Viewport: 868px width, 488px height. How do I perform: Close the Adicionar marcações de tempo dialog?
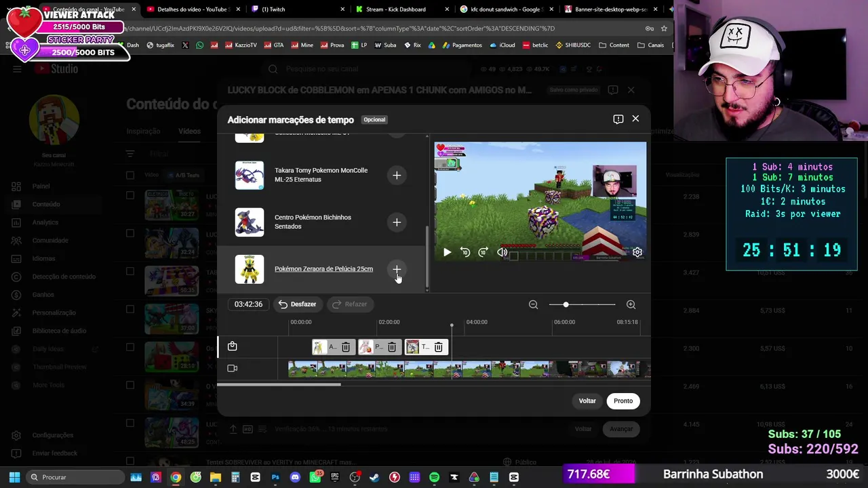pos(635,119)
